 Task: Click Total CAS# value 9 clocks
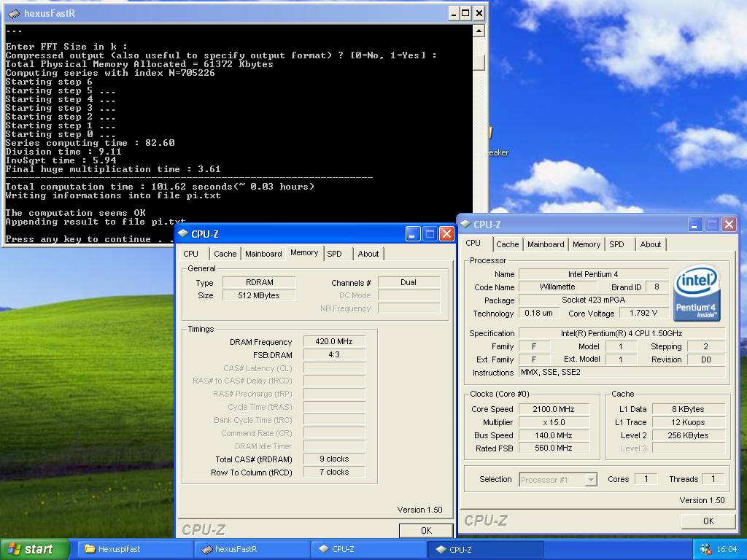point(334,459)
